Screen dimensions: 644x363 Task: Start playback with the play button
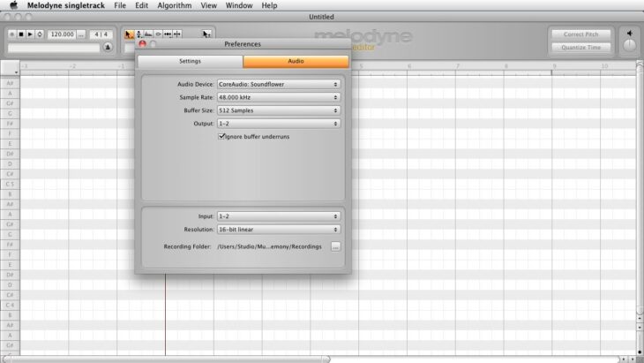coord(30,34)
